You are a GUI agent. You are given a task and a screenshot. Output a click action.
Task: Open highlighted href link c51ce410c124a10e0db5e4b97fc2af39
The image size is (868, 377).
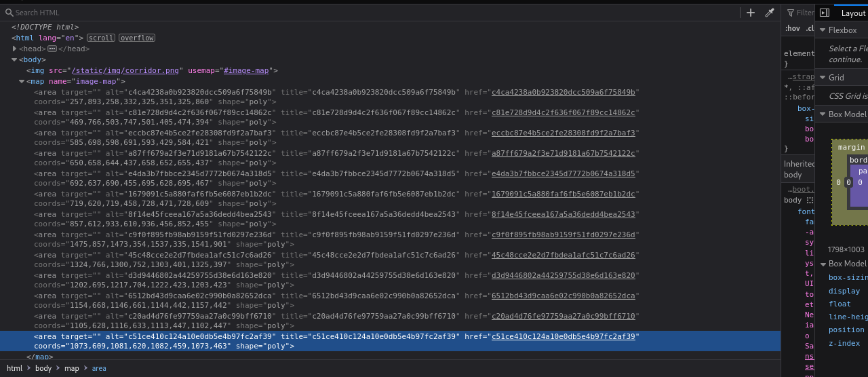click(563, 336)
